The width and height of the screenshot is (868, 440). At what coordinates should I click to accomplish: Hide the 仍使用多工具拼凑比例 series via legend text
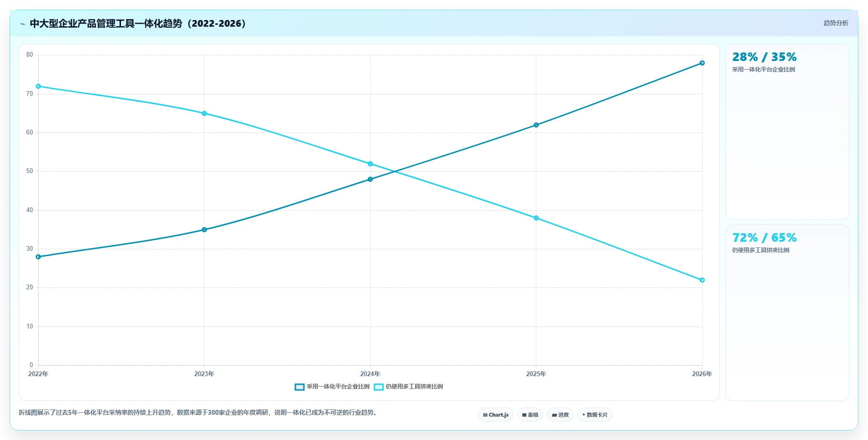point(414,387)
